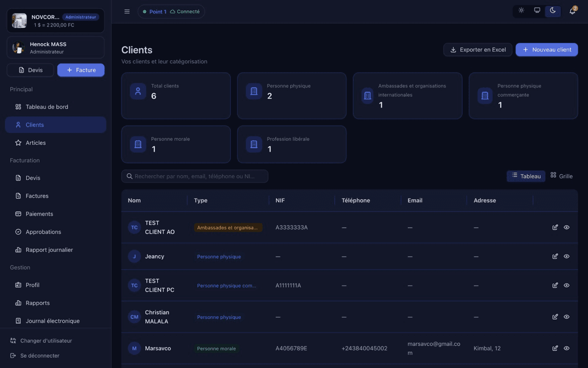View details of Marsavco client
This screenshot has height=368, width=588.
click(x=566, y=348)
